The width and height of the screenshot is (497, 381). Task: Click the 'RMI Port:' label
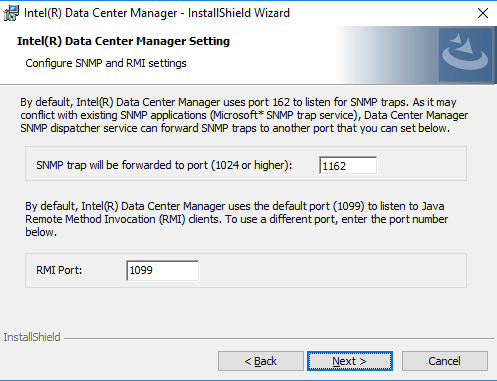pos(59,270)
